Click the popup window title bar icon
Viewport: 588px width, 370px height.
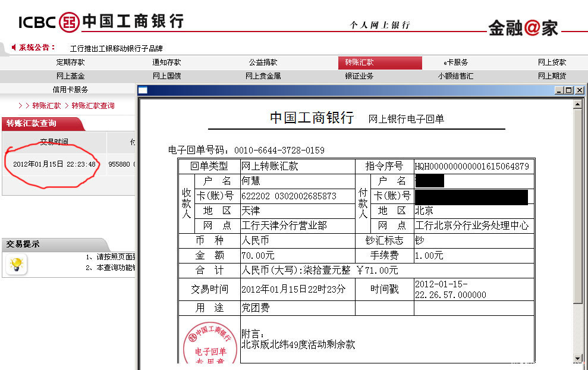pyautogui.click(x=143, y=90)
